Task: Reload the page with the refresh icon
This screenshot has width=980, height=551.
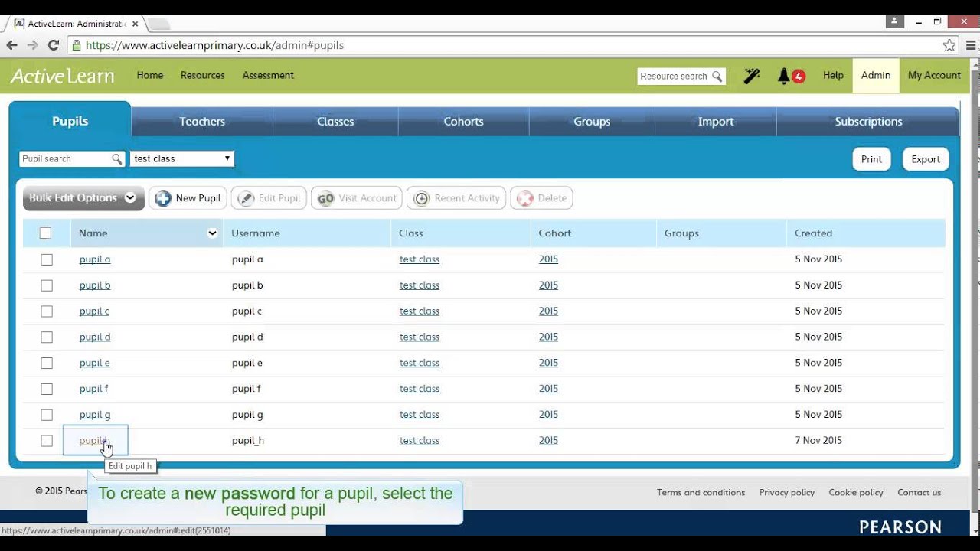Action: coord(54,45)
